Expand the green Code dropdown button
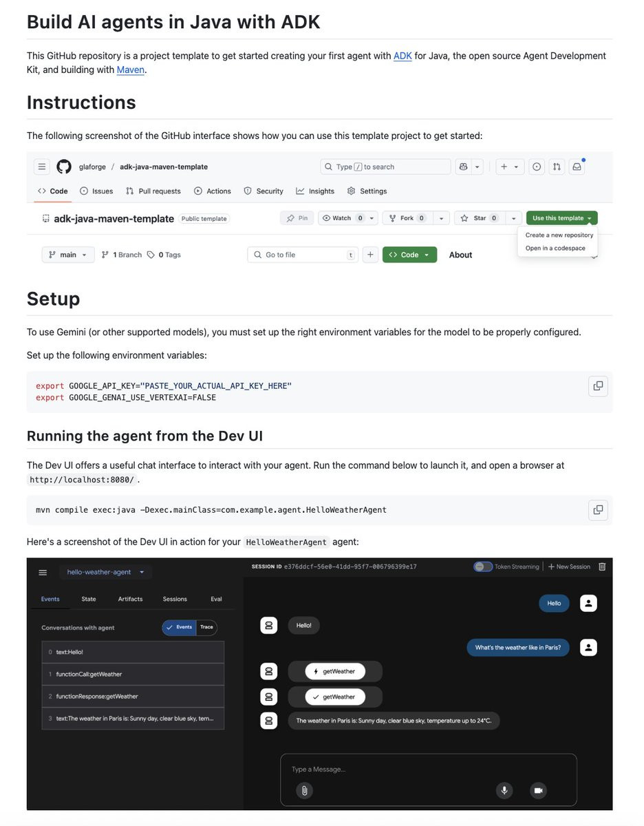This screenshot has width=644, height=826. [409, 255]
